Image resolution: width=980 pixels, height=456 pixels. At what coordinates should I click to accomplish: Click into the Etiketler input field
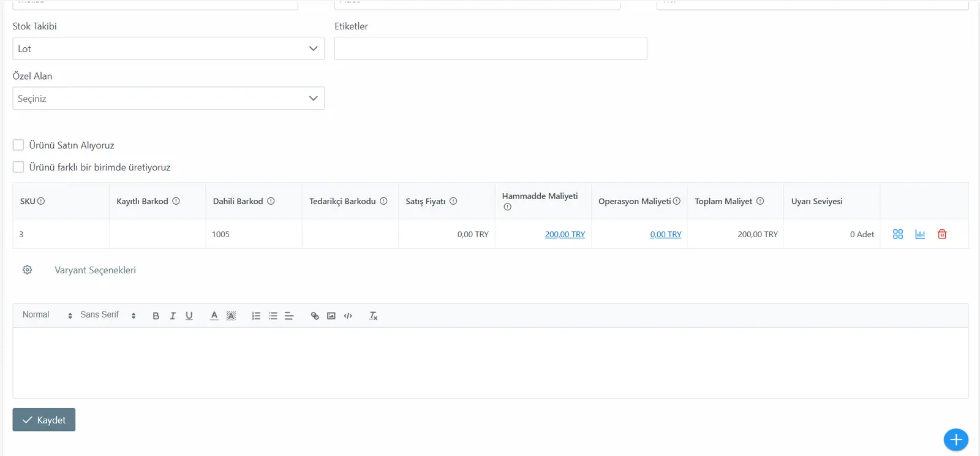491,48
